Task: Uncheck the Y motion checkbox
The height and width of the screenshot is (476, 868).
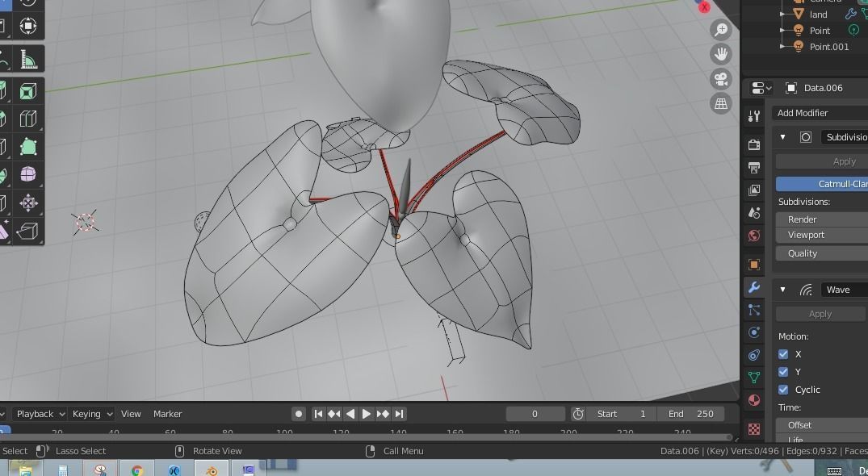Action: (x=783, y=371)
